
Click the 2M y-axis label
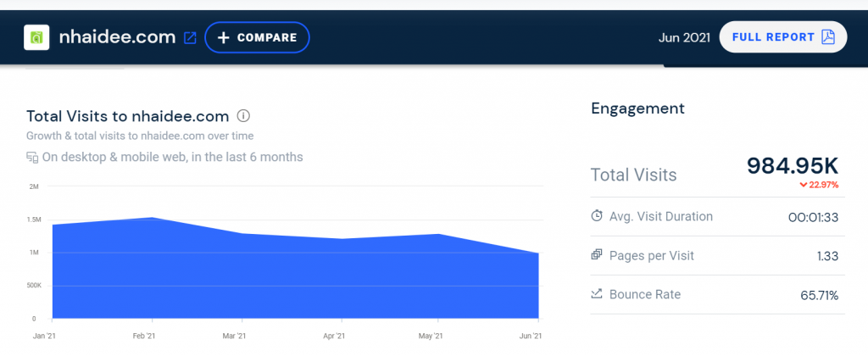point(34,186)
